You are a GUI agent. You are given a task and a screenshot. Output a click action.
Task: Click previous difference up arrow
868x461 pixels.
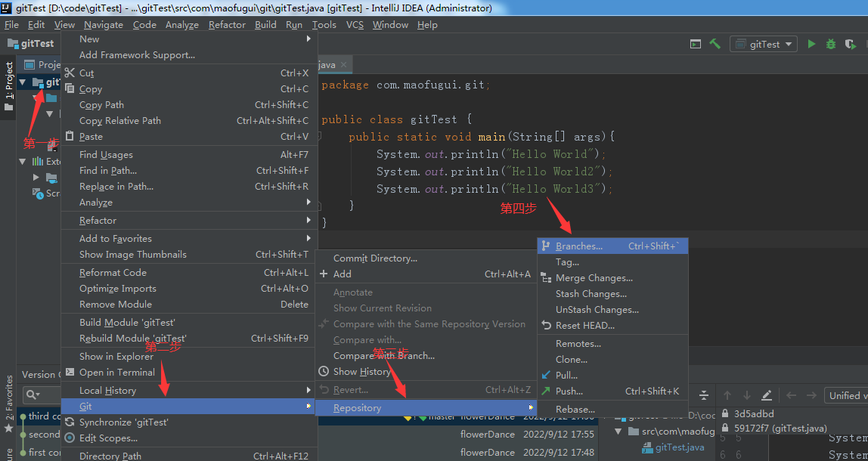click(x=727, y=395)
